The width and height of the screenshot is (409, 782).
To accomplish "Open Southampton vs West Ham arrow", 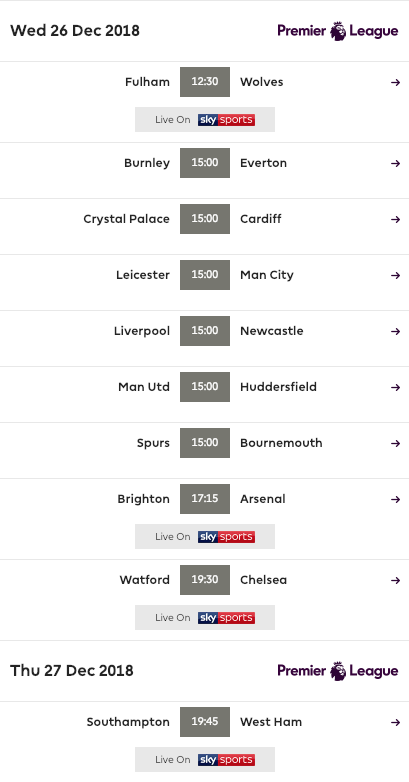I will click(396, 722).
